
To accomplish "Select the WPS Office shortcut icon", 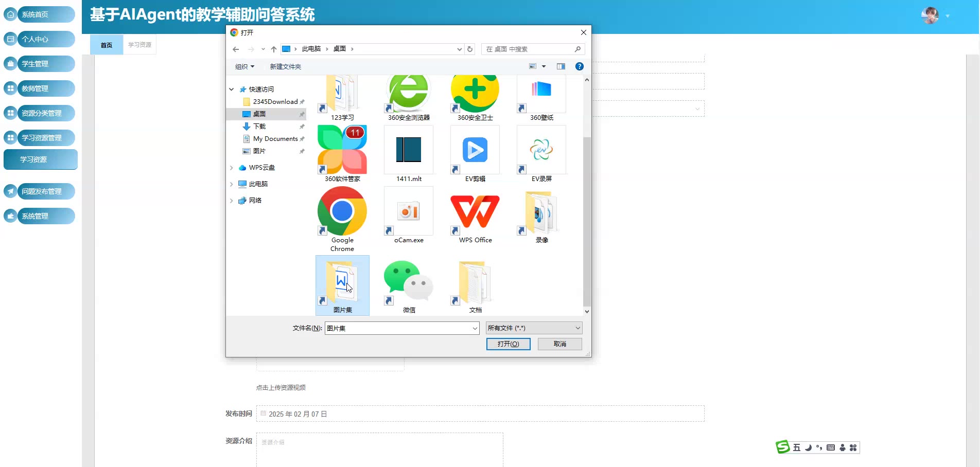I will point(475,215).
